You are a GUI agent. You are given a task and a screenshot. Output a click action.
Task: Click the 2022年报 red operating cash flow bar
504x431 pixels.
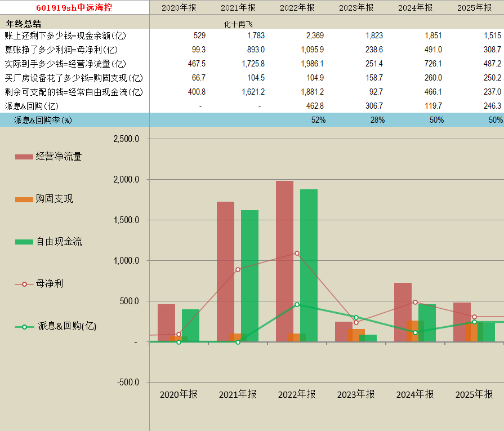(284, 261)
